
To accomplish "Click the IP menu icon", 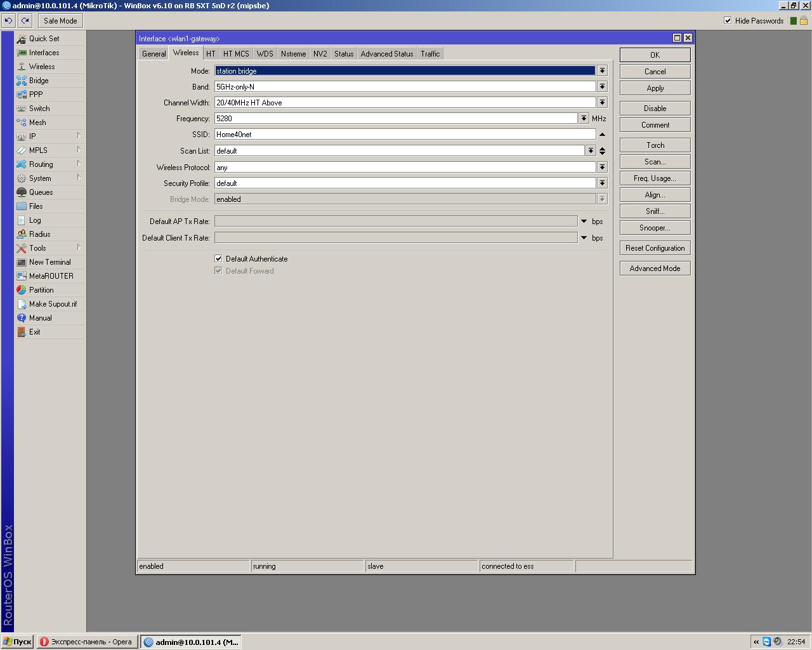I will 22,136.
